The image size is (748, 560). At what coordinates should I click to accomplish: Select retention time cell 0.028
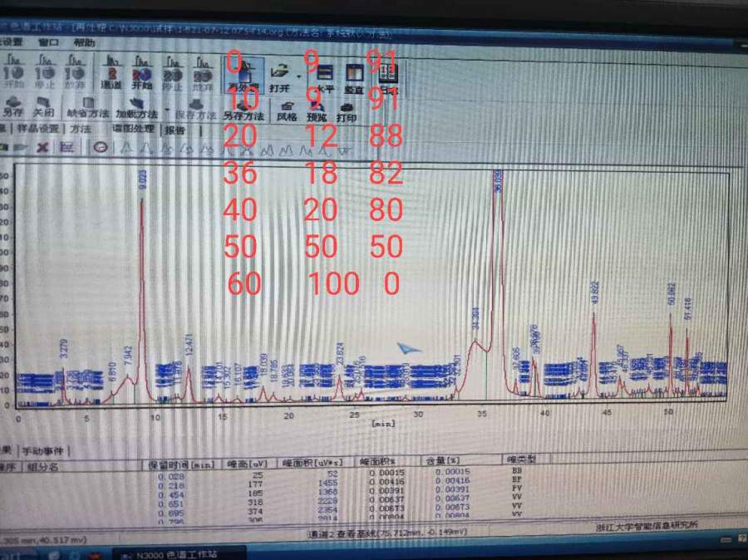[x=171, y=477]
